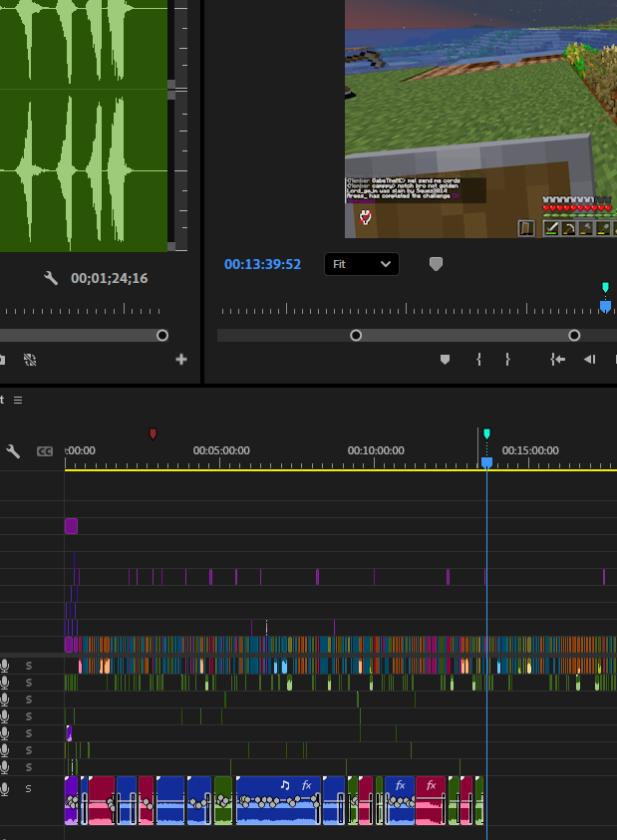Solo the fourth visible audio track

(x=29, y=716)
